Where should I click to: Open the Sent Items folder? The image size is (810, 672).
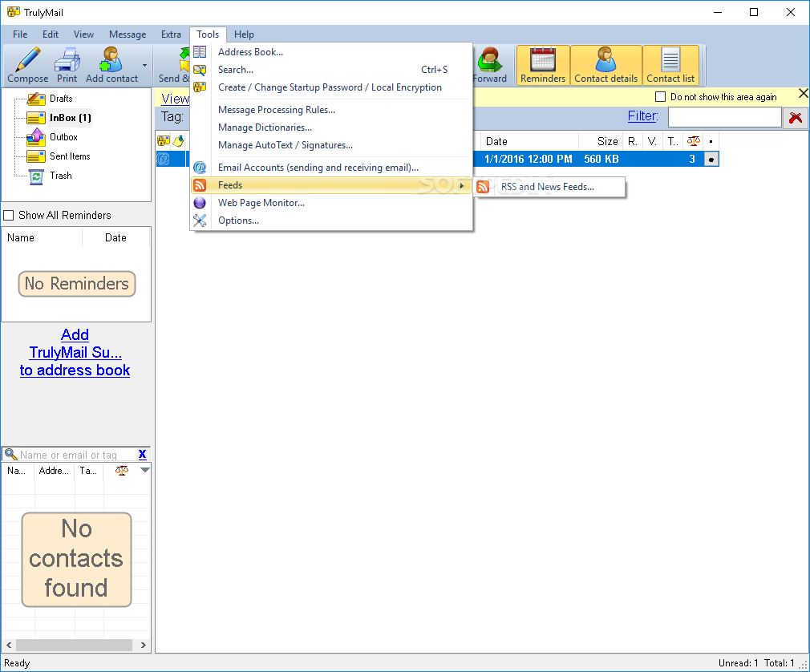(70, 156)
